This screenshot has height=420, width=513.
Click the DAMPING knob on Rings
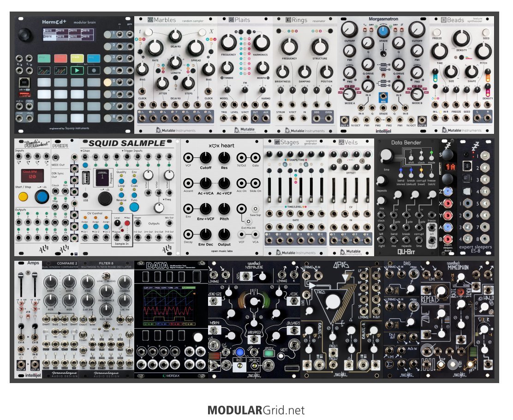(x=304, y=72)
